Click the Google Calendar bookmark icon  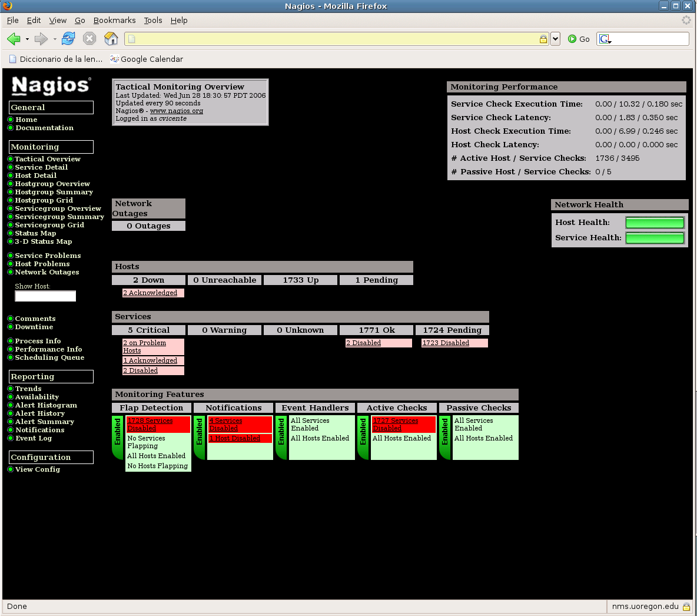click(115, 59)
